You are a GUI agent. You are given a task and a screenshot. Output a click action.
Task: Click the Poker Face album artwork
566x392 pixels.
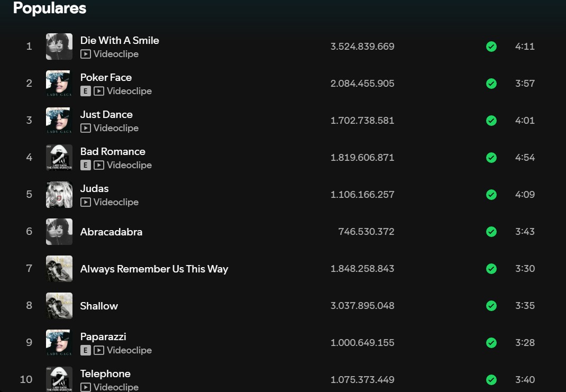click(x=59, y=84)
